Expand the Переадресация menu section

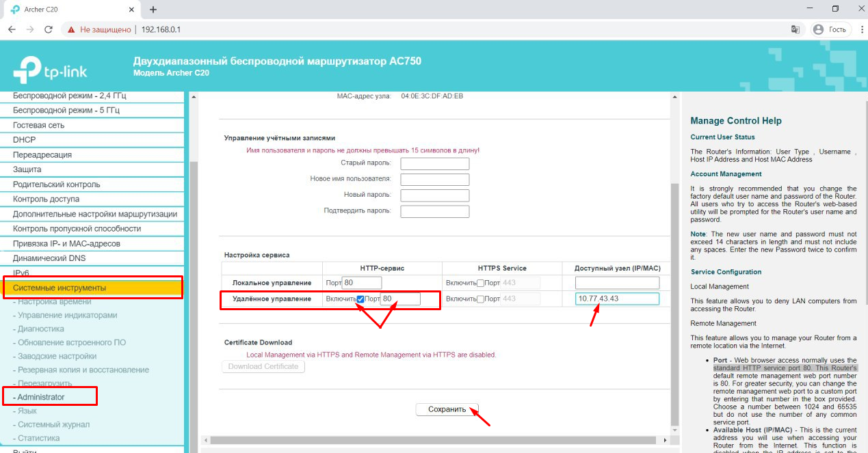pos(42,154)
